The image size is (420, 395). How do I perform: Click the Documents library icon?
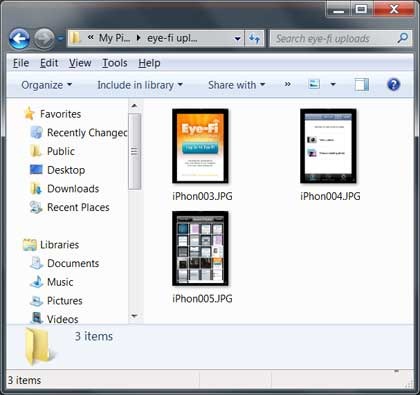click(36, 263)
